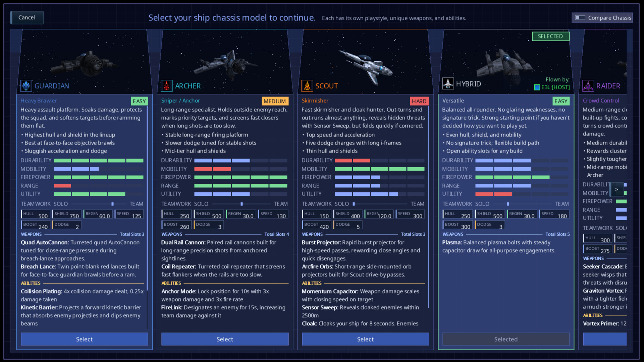
Task: Click the Hybrid chassis emblem icon
Action: (x=448, y=83)
